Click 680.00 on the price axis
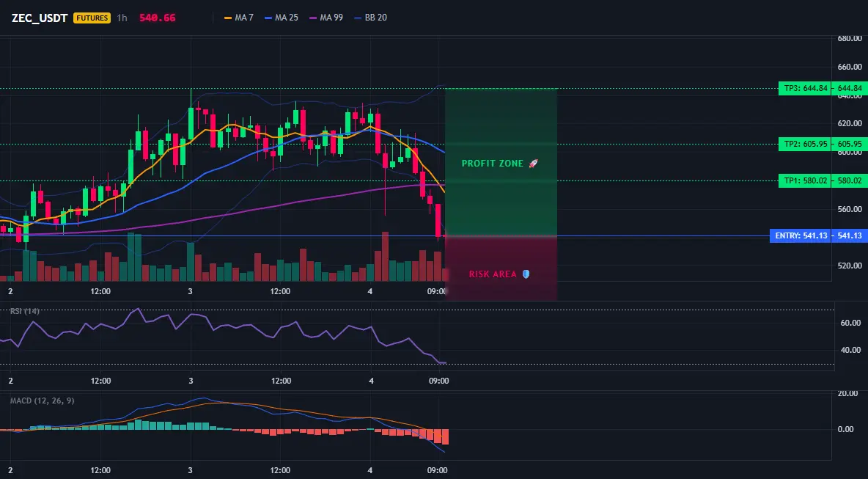Viewport: 868px width, 479px height. pos(850,38)
